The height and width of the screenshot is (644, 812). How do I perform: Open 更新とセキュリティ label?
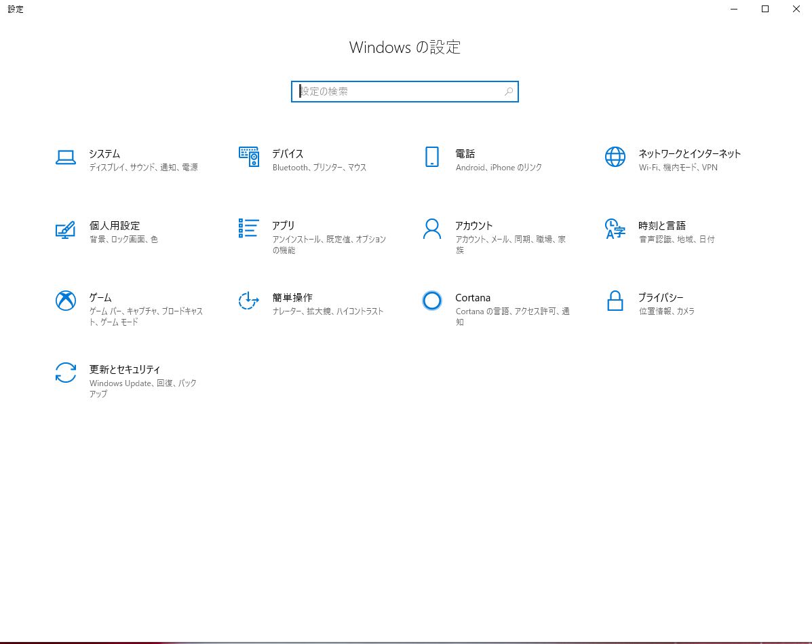pos(125,369)
